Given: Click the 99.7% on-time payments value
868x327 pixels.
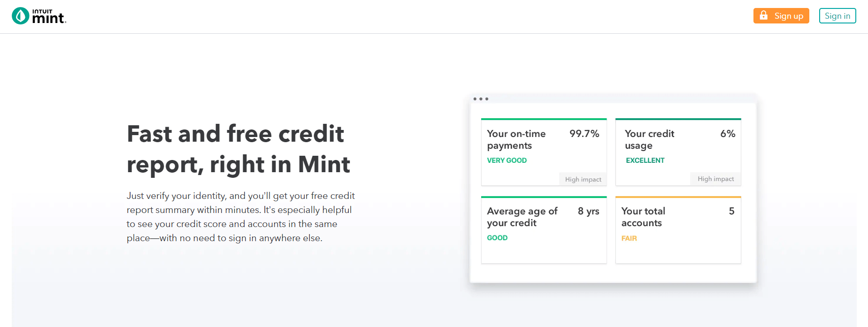Looking at the screenshot, I should 584,134.
